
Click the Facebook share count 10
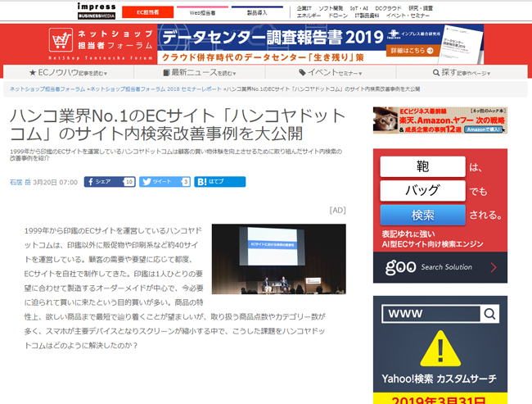[129, 182]
